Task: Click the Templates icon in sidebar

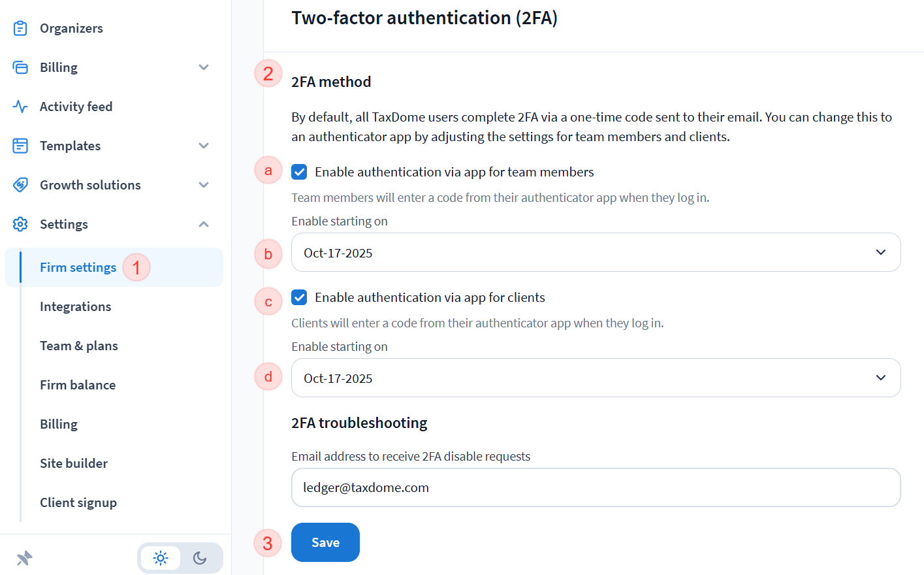Action: 20,146
